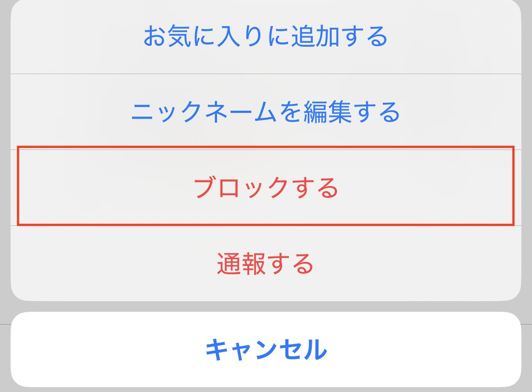Tap お気に入りに追加する option
Screen dimensions: 532x392
click(266, 37)
